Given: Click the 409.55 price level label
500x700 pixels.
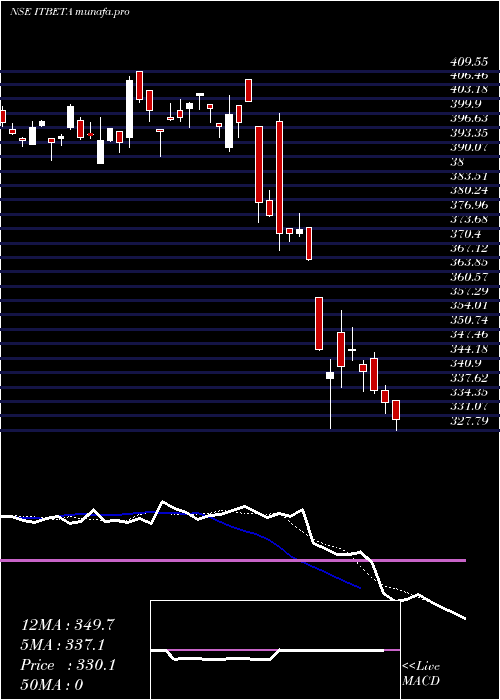Looking at the screenshot, I should [x=468, y=62].
